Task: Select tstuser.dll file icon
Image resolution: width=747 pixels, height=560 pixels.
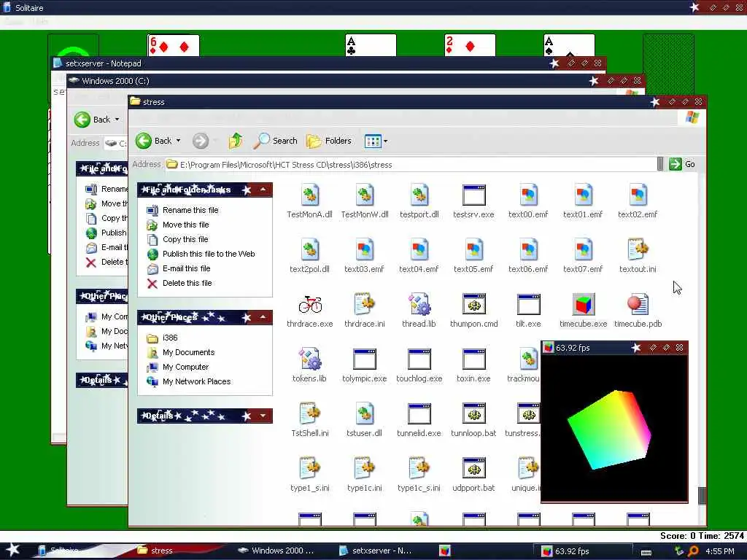Action: [365, 414]
